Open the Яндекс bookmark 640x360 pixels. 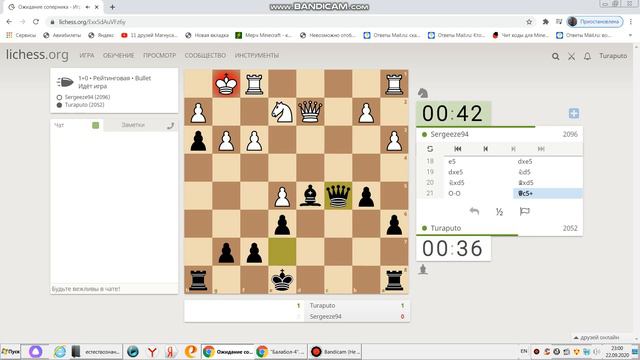[x=101, y=36]
